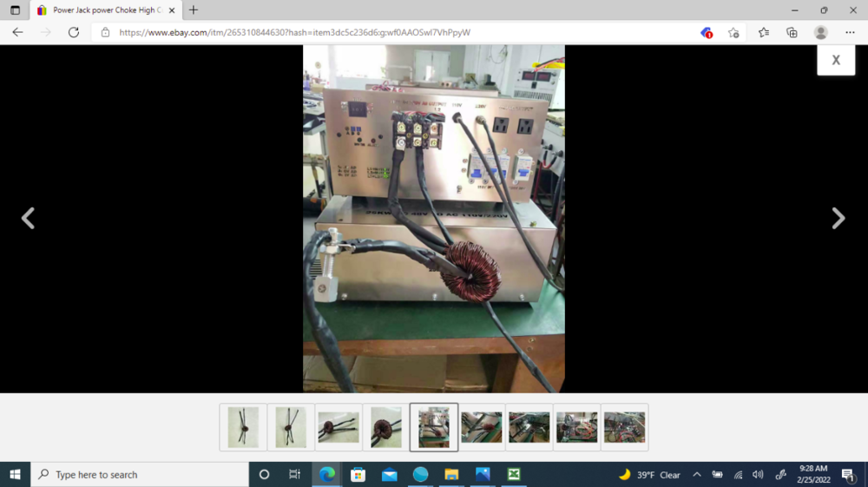The width and height of the screenshot is (868, 487).
Task: Open a new browser tab
Action: 194,10
